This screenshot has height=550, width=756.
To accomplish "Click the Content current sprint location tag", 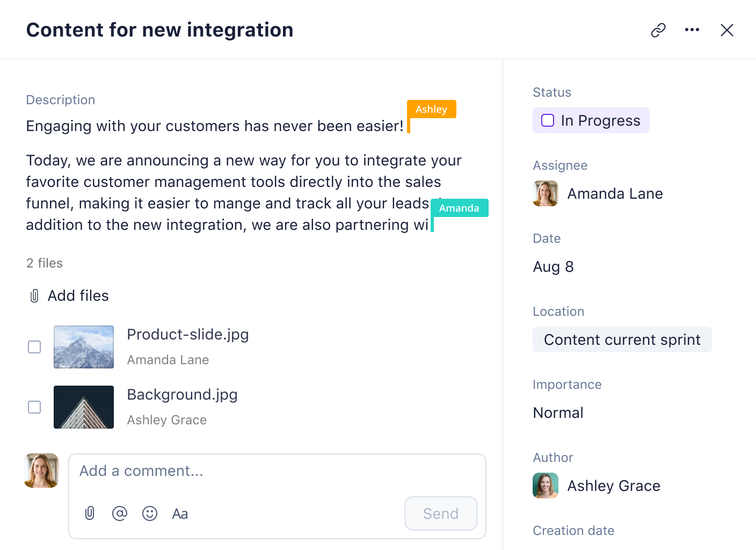I will click(622, 339).
